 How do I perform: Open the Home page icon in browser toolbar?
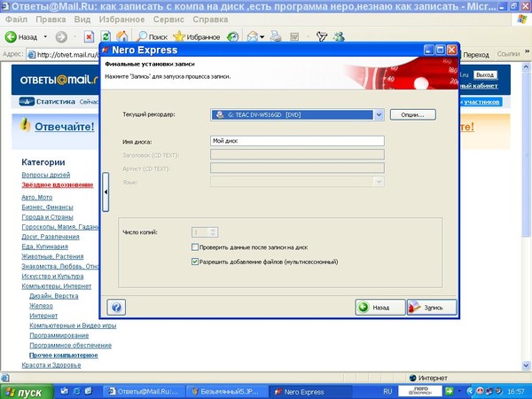click(122, 36)
